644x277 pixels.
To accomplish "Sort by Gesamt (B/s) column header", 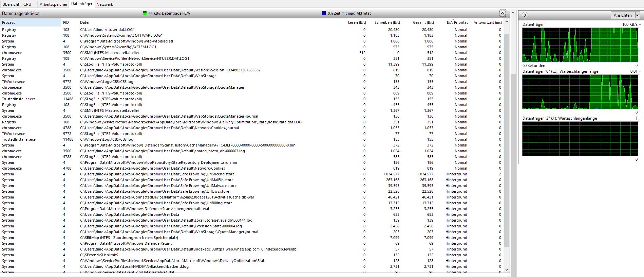I will tap(419, 22).
